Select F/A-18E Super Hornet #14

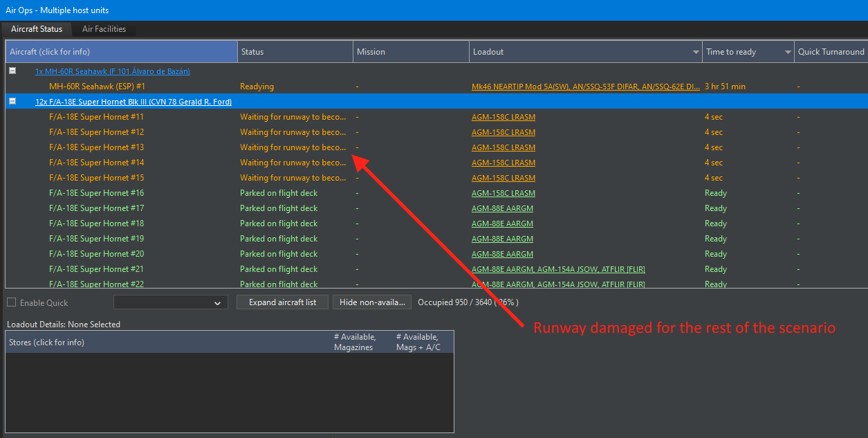(96, 163)
